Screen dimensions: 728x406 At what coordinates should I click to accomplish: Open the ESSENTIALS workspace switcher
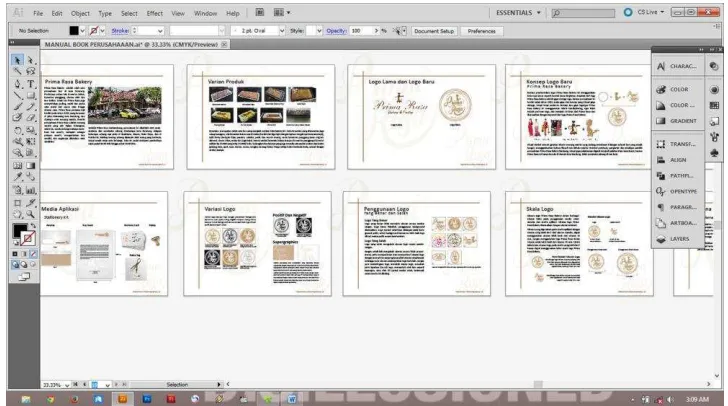point(518,13)
